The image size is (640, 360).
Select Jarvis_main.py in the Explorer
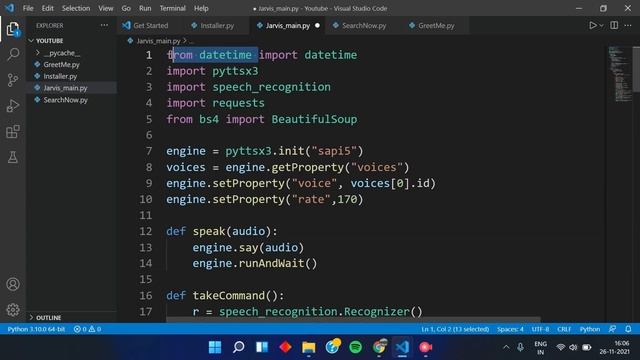65,88
